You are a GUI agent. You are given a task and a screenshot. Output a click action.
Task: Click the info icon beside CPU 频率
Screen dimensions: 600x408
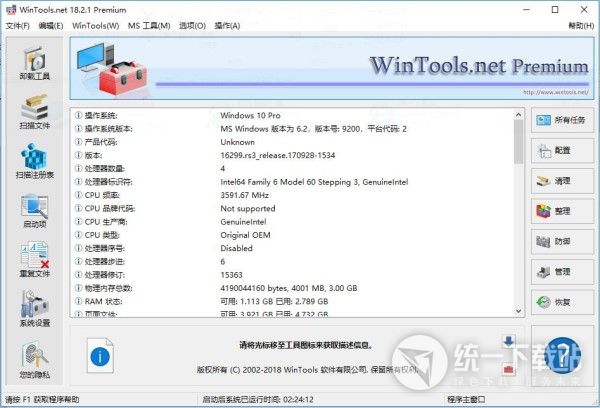[78, 195]
